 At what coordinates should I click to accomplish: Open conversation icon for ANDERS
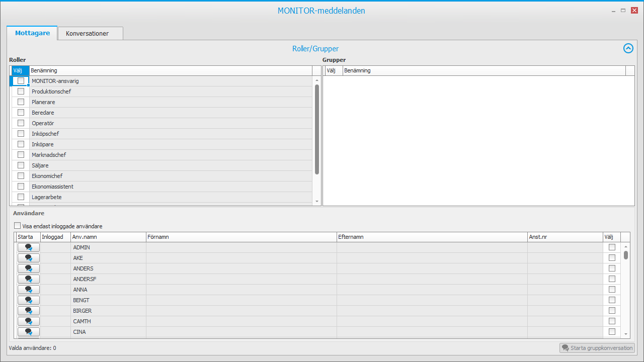tap(29, 268)
